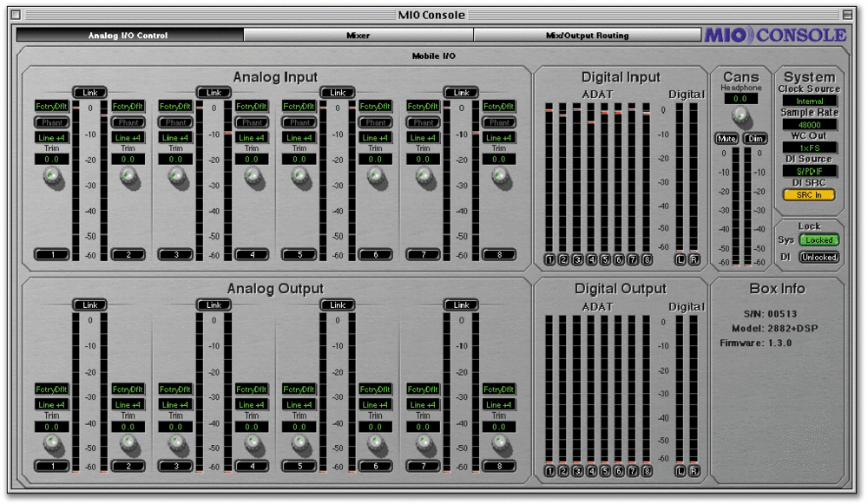868x504 pixels.
Task: Click the Analog Output channel 7 label button
Action: pyautogui.click(x=424, y=467)
